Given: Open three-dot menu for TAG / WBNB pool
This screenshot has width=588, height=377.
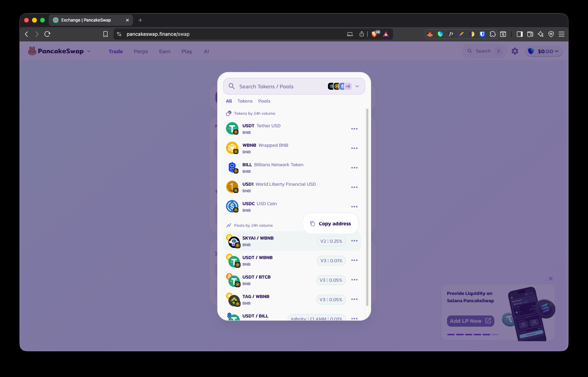Looking at the screenshot, I should click(x=354, y=299).
